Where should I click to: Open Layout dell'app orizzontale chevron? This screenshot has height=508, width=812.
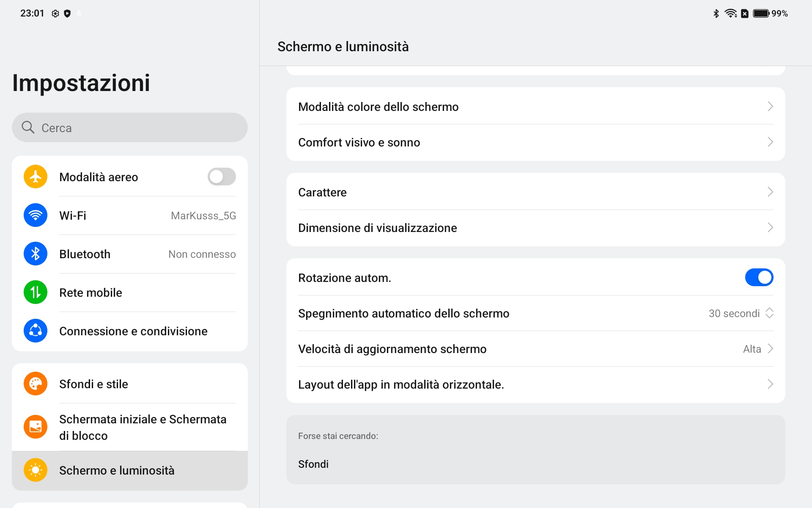tap(770, 384)
